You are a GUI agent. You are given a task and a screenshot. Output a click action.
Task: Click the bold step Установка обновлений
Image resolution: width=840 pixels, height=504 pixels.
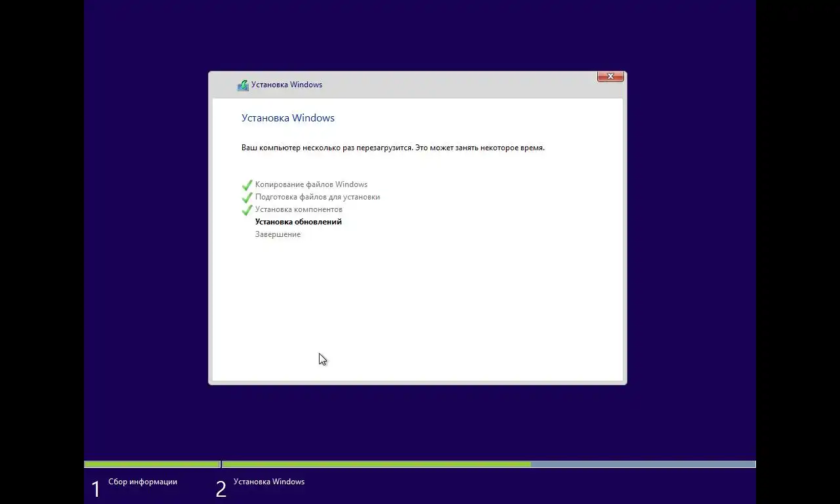[299, 222]
